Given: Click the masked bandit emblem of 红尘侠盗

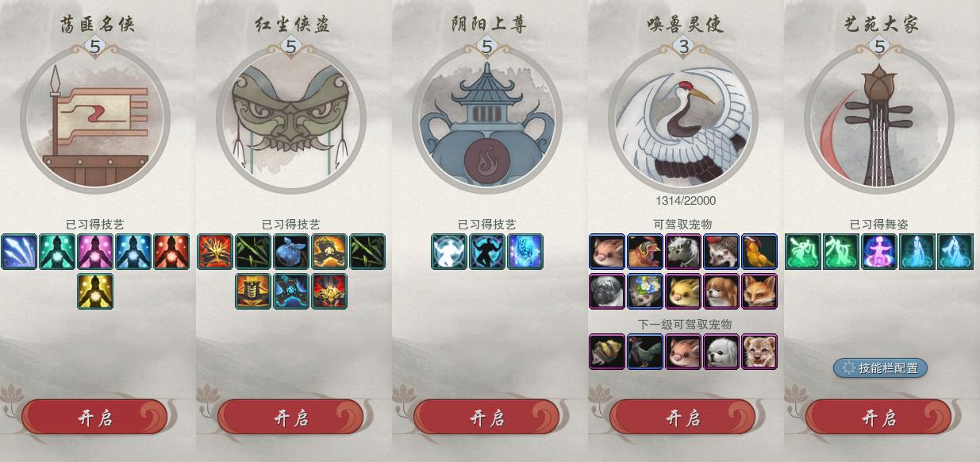Looking at the screenshot, I should [290, 119].
